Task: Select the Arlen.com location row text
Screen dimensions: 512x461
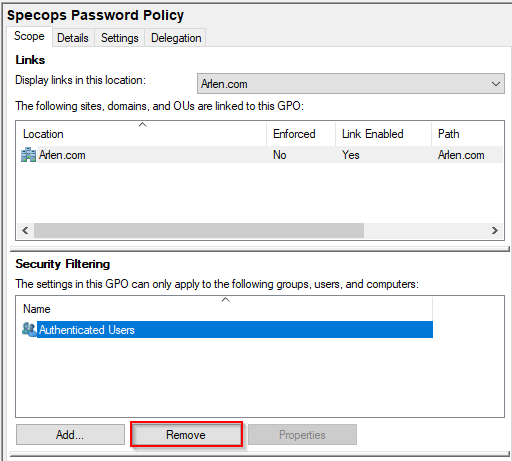Action: pyautogui.click(x=62, y=155)
